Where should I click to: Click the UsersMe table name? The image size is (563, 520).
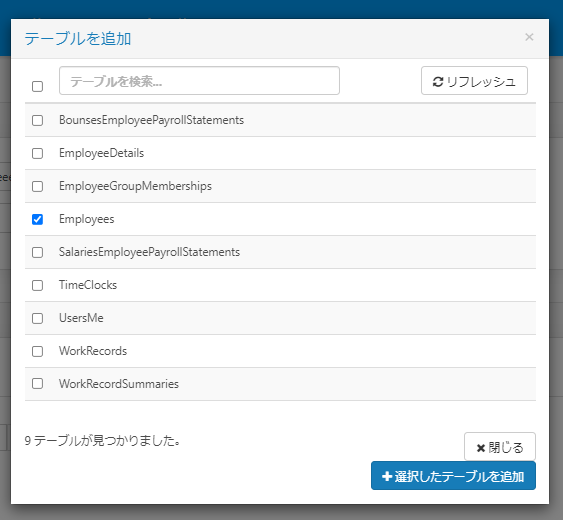[x=82, y=318]
